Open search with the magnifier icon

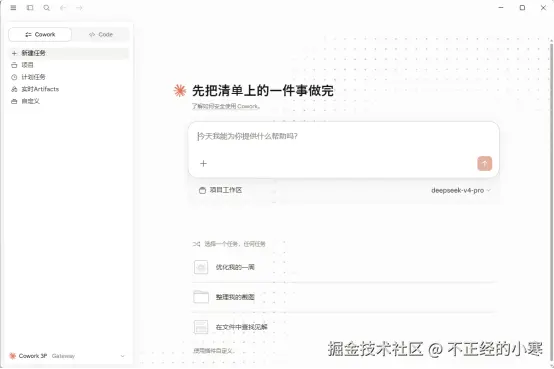click(x=46, y=8)
